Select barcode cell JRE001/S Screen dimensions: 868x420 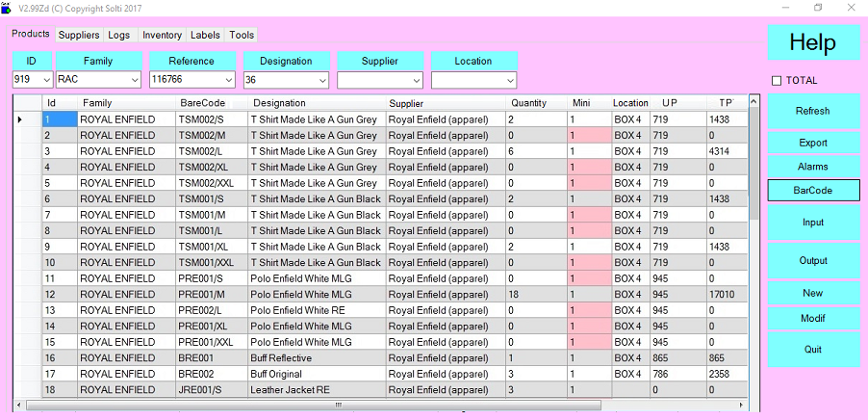point(211,390)
